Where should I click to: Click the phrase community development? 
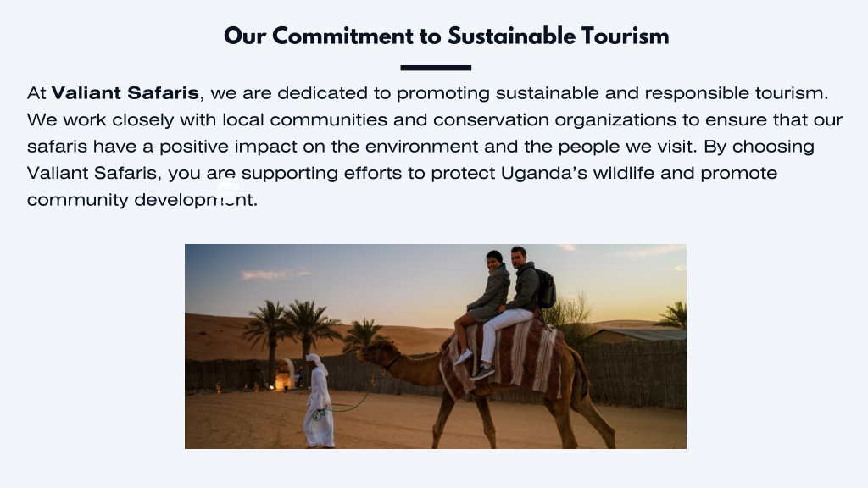142,200
